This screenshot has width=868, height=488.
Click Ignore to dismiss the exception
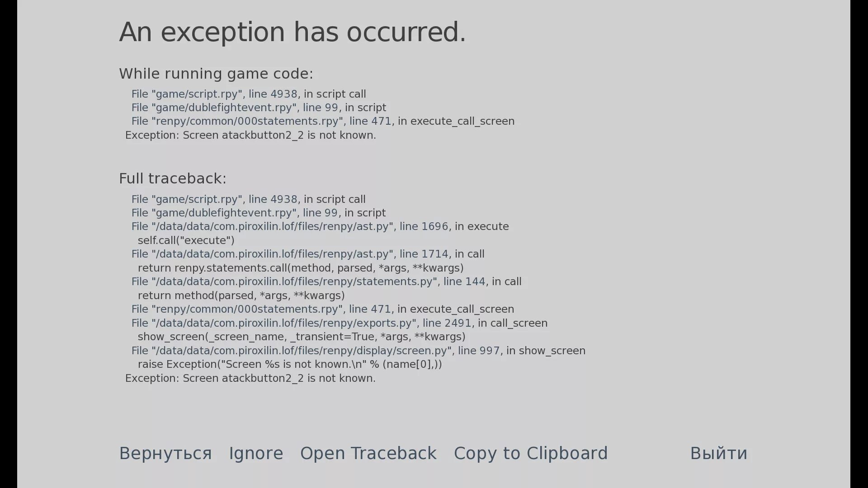point(256,453)
